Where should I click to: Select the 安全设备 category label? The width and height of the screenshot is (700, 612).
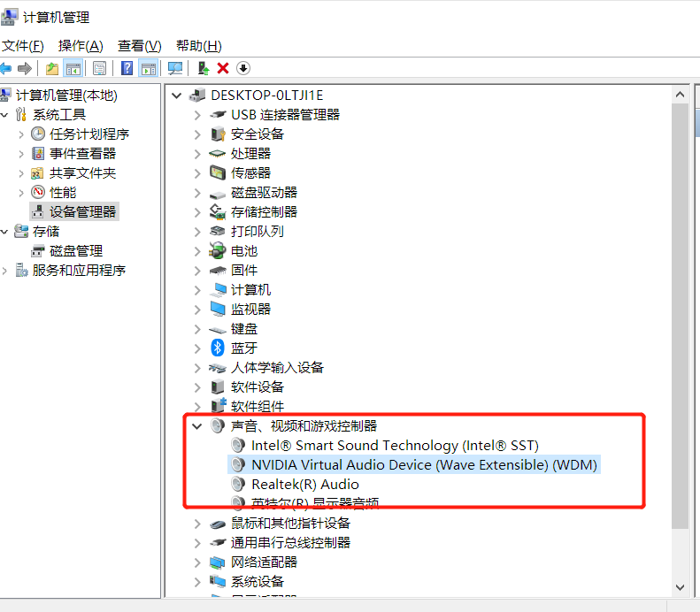coord(258,134)
